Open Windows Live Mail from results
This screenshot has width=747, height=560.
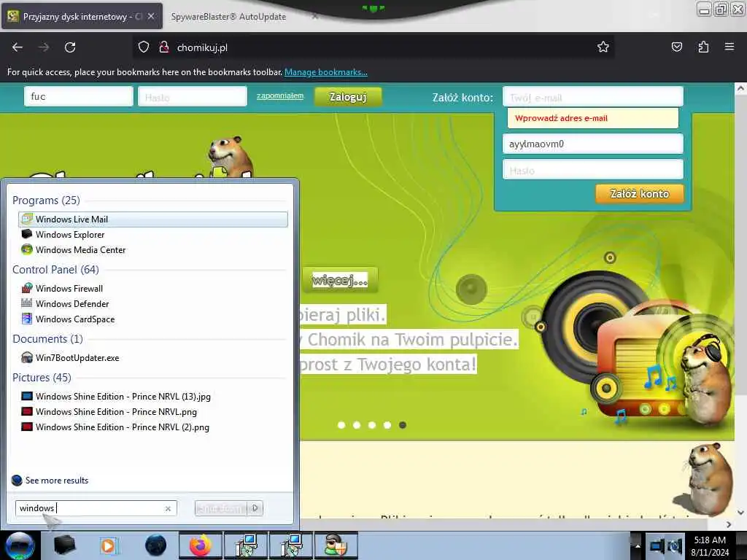(153, 219)
